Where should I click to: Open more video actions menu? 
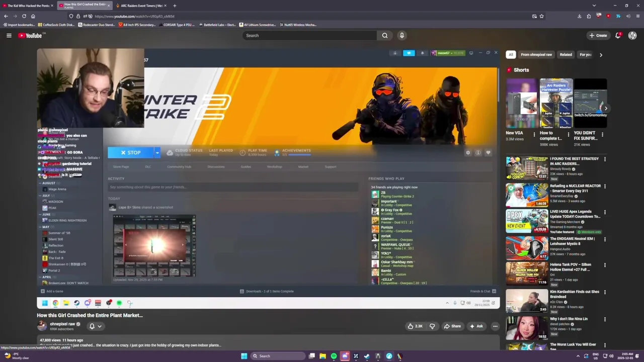click(x=495, y=326)
